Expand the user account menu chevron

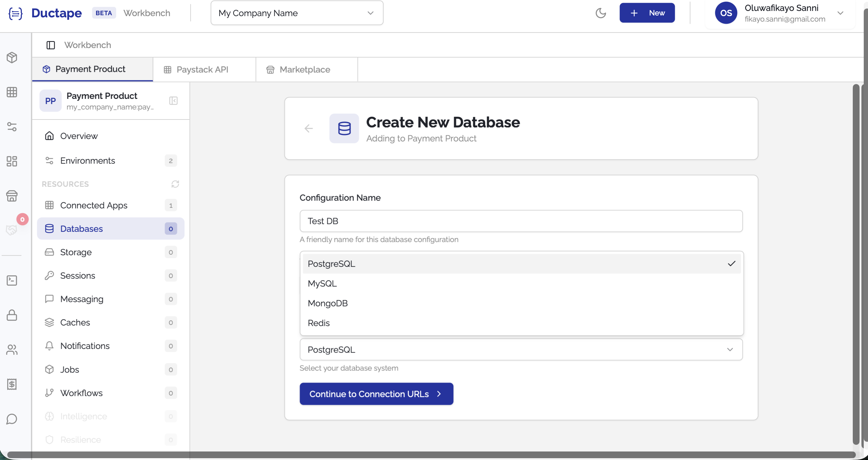coord(841,13)
